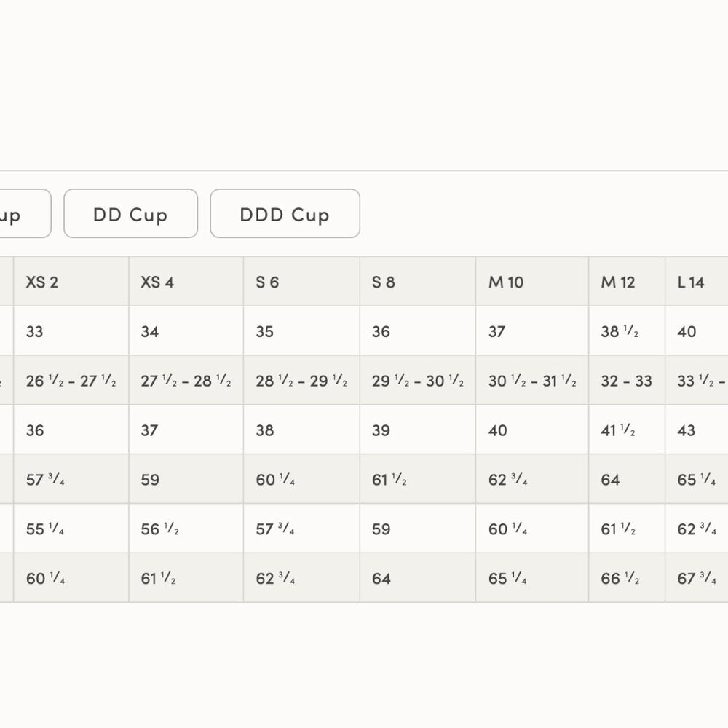Select the S 6 size header
This screenshot has height=728, width=728.
point(267,282)
